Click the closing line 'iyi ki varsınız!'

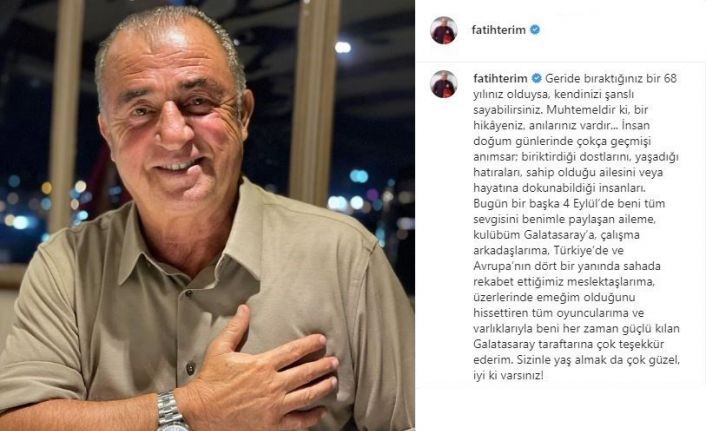click(x=508, y=376)
